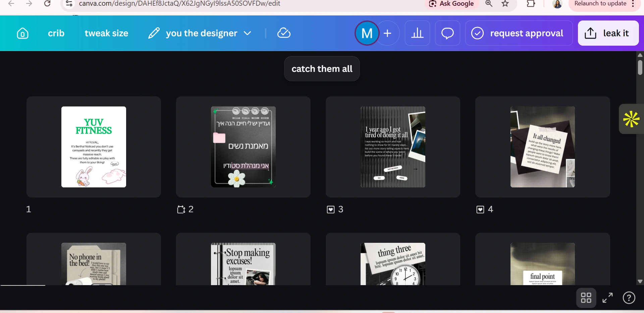644x313 pixels.
Task: Click the Ask Google lens button
Action: pyautogui.click(x=451, y=4)
